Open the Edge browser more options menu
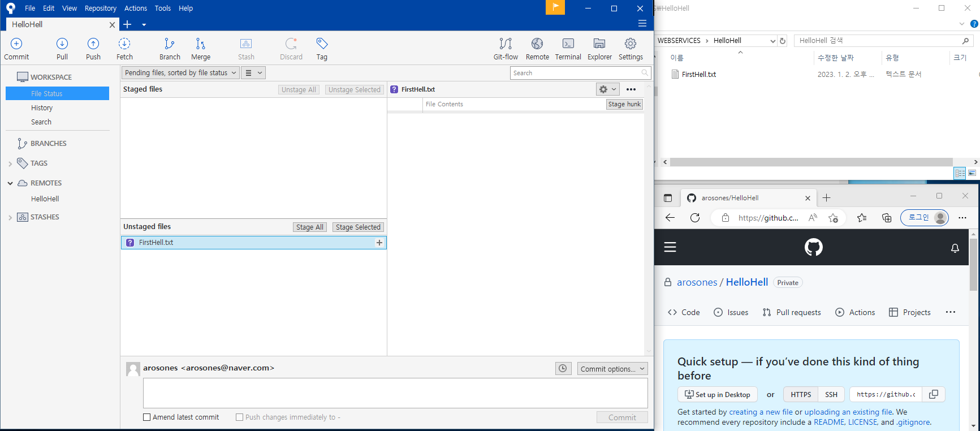The width and height of the screenshot is (980, 431). [962, 218]
